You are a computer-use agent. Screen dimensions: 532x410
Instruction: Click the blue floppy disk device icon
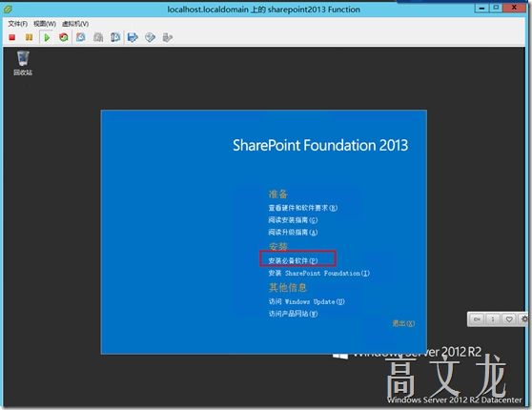pyautogui.click(x=133, y=37)
